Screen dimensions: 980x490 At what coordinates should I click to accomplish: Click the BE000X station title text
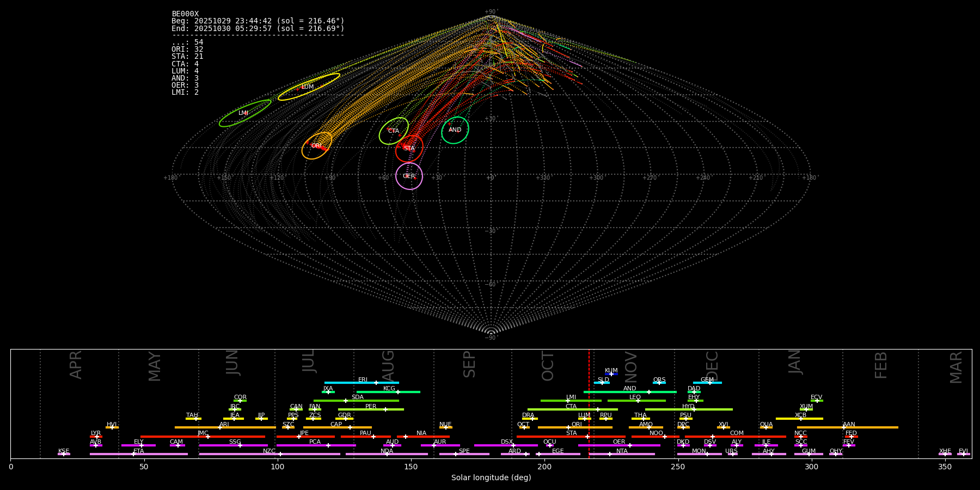pyautogui.click(x=185, y=14)
